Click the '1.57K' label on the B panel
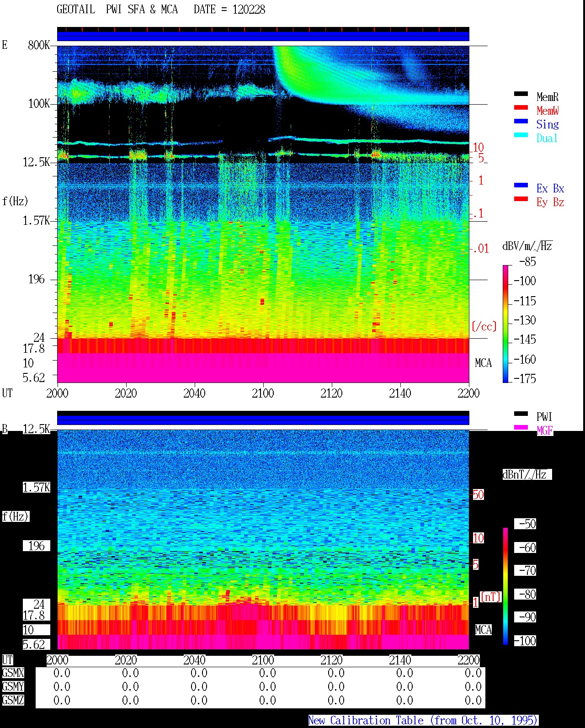 pos(37,487)
